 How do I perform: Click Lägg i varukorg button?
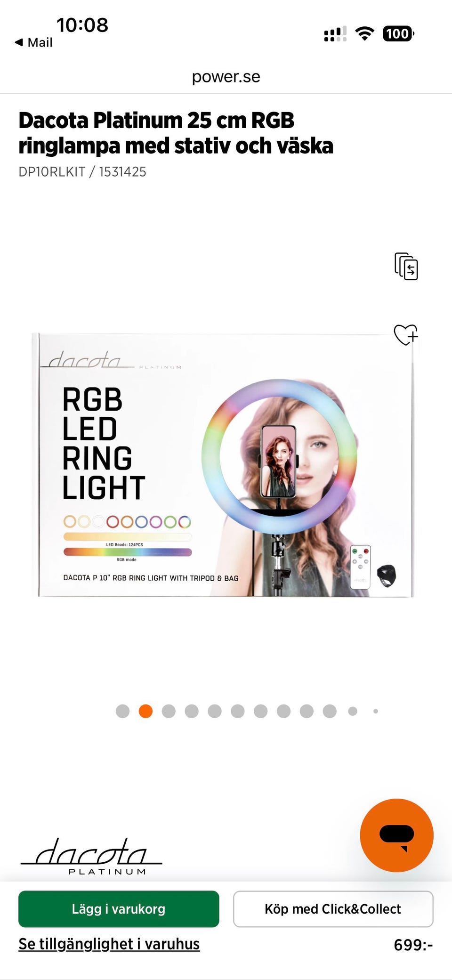(119, 909)
